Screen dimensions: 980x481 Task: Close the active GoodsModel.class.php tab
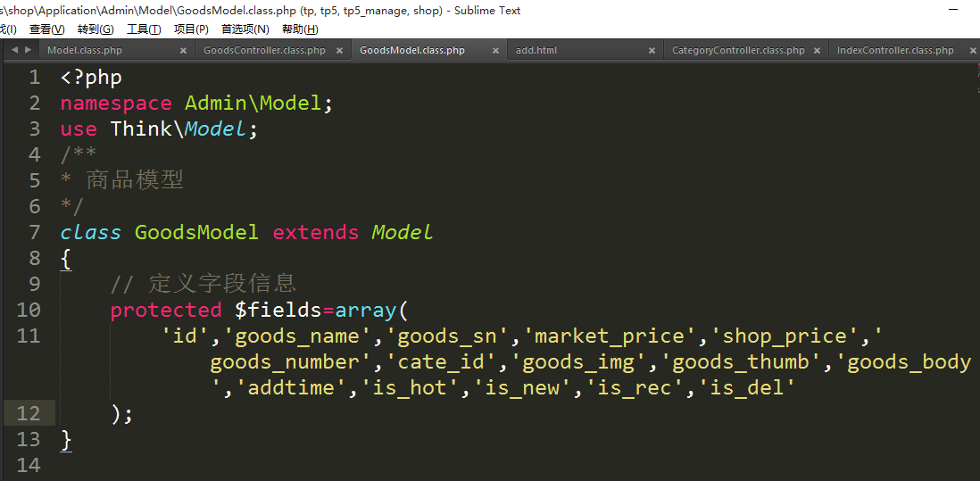click(495, 51)
